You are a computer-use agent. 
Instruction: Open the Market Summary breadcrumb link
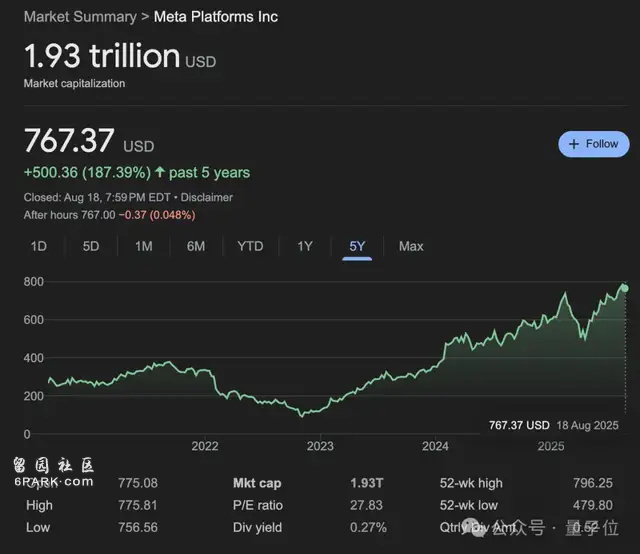[x=80, y=17]
